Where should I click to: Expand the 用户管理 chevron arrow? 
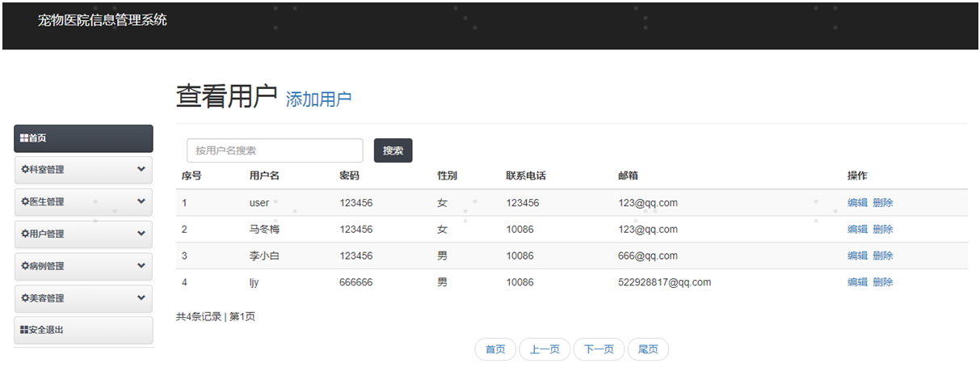pyautogui.click(x=141, y=234)
